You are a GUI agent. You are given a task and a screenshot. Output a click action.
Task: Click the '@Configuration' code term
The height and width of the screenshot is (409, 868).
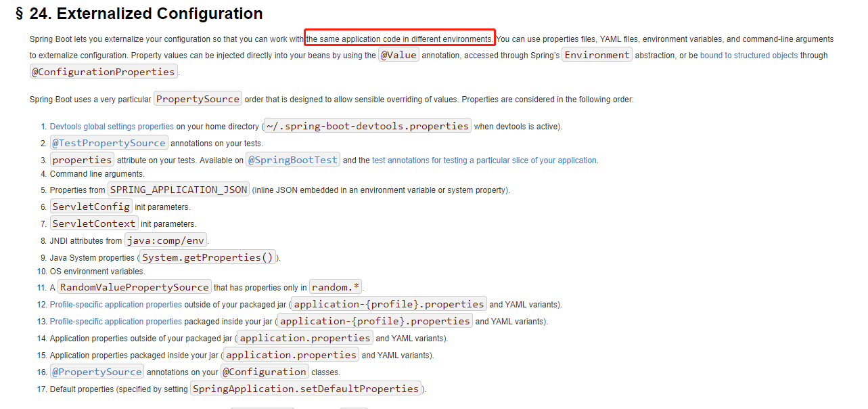(x=265, y=372)
